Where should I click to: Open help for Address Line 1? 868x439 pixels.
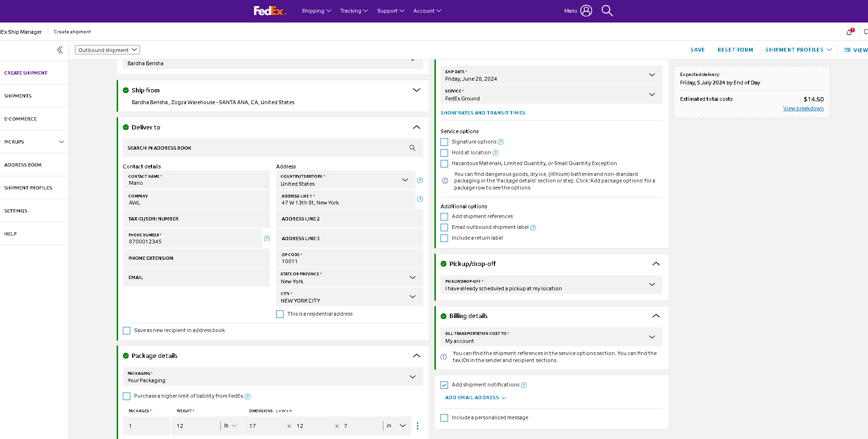pos(420,199)
